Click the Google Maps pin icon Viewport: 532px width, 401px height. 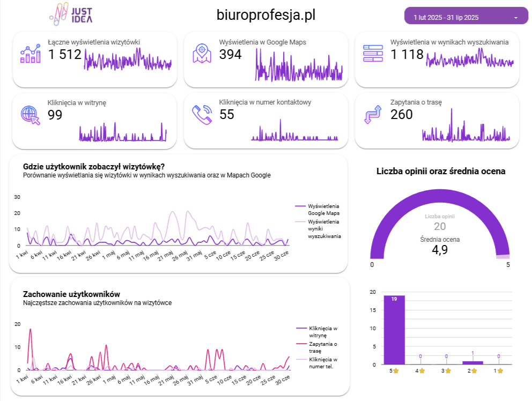[x=202, y=54]
